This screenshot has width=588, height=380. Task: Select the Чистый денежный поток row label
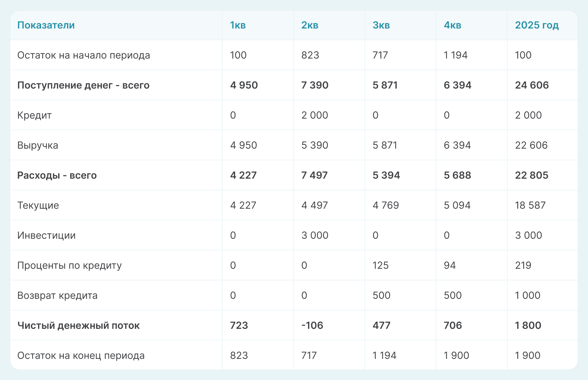tap(78, 325)
